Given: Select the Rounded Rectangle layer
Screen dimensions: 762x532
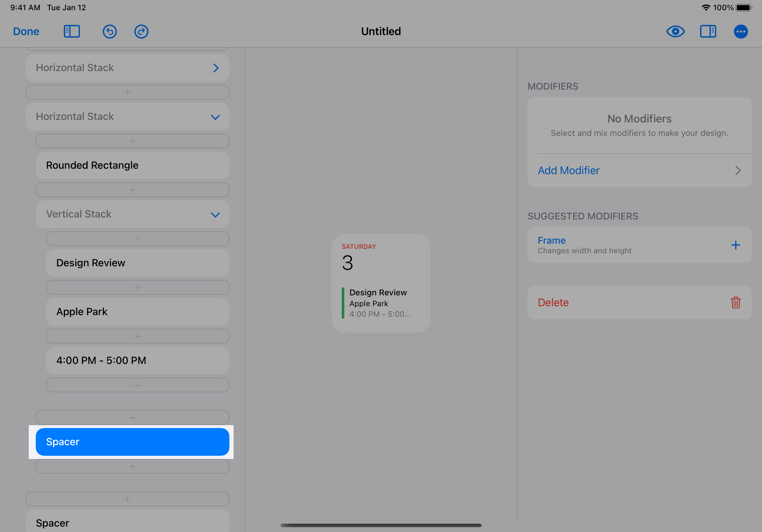Looking at the screenshot, I should (132, 166).
